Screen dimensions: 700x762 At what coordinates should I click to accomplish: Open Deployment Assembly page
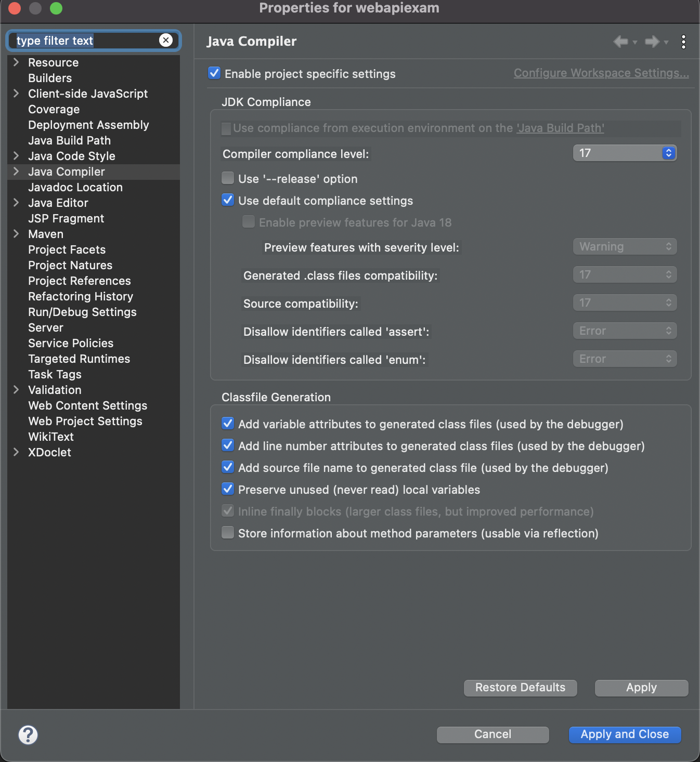click(88, 125)
